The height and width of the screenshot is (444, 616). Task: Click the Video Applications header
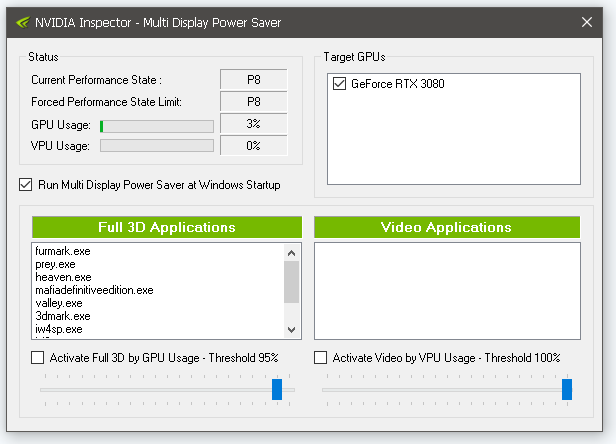click(x=447, y=227)
